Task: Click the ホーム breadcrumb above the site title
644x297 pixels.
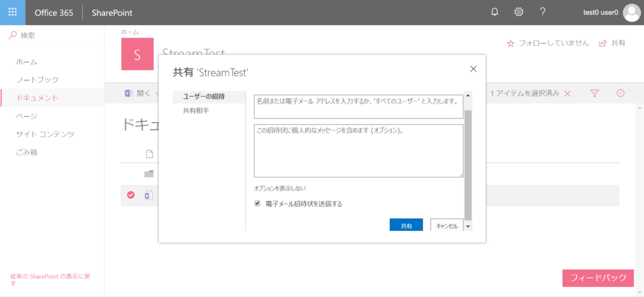Action: (130, 31)
